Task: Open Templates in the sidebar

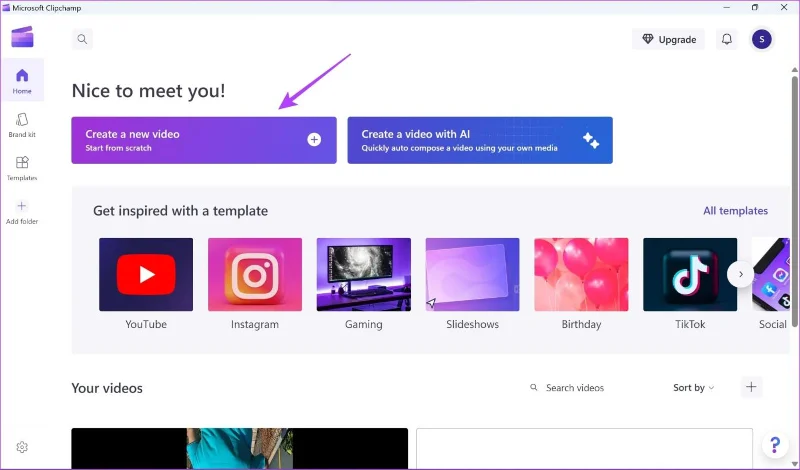Action: [22, 168]
